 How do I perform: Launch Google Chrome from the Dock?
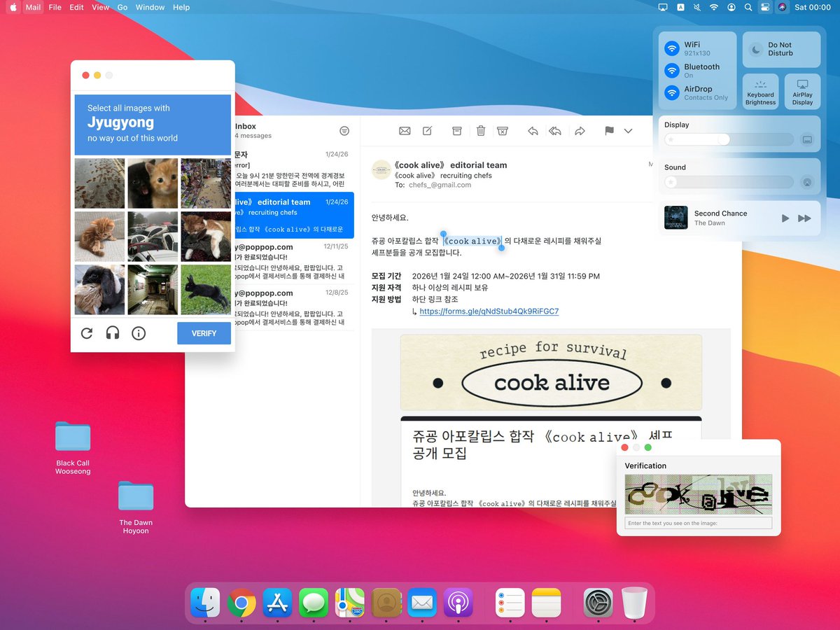[241, 602]
